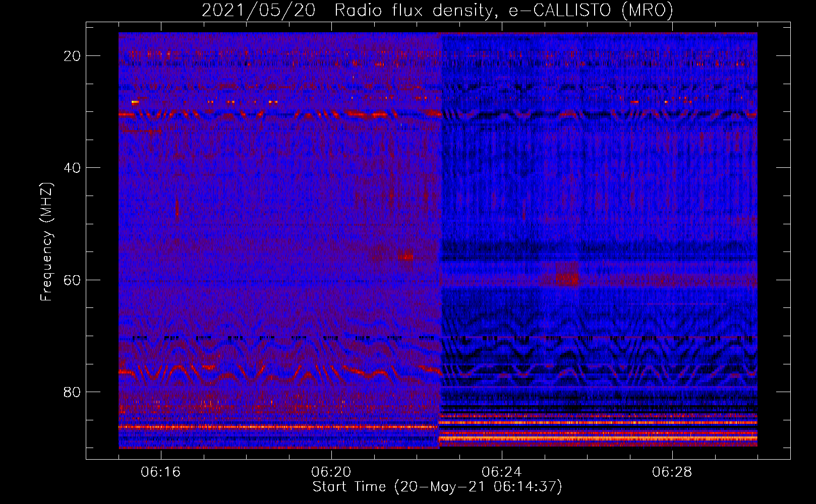Click the 06:28 time tick label
Image resolution: width=816 pixels, height=504 pixels.
(x=672, y=472)
